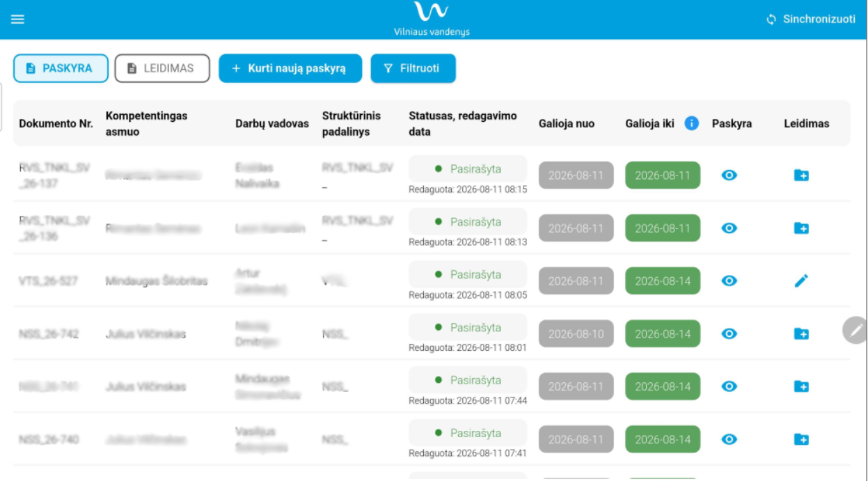View paskyra eye icon for RVS_TNKL_SV_26-137
The image size is (868, 481).
[x=729, y=175]
